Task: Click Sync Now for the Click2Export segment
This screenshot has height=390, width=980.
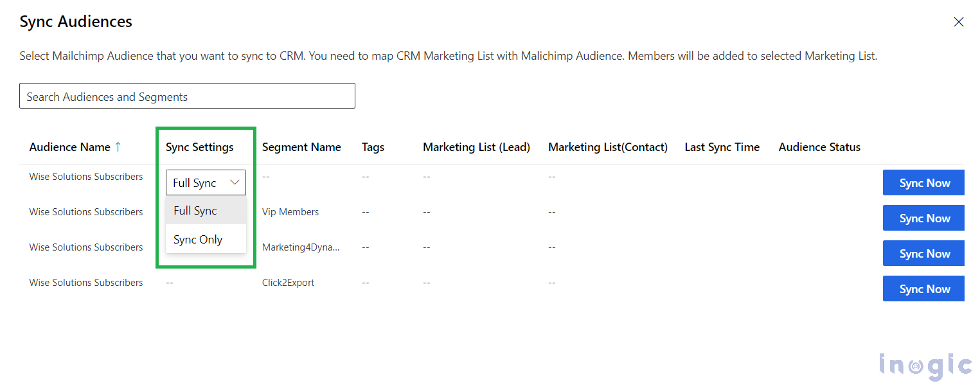Action: click(x=923, y=288)
